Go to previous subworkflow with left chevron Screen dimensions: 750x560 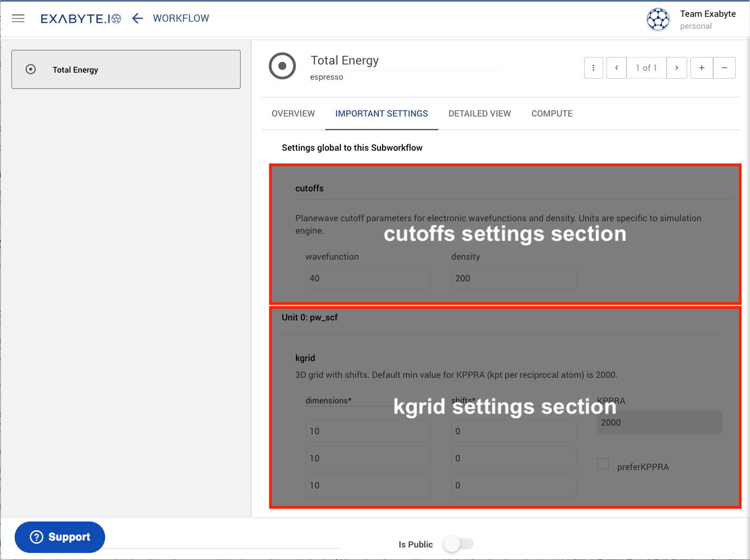[x=617, y=68]
